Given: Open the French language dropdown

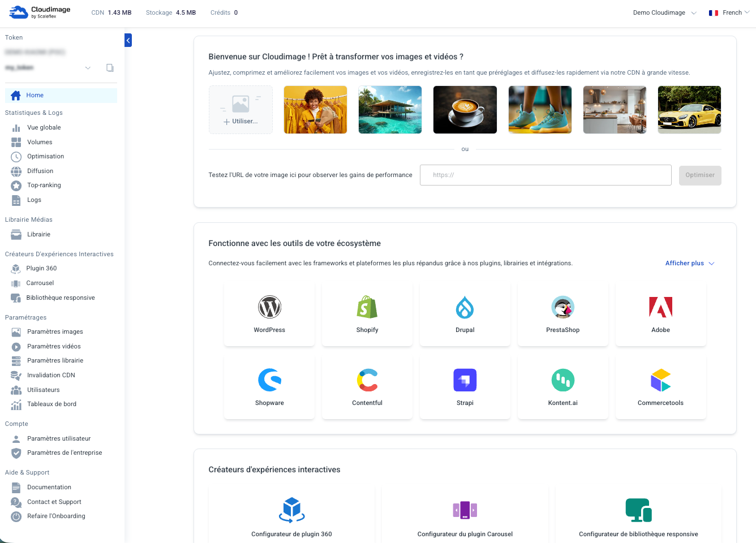Looking at the screenshot, I should (x=729, y=12).
